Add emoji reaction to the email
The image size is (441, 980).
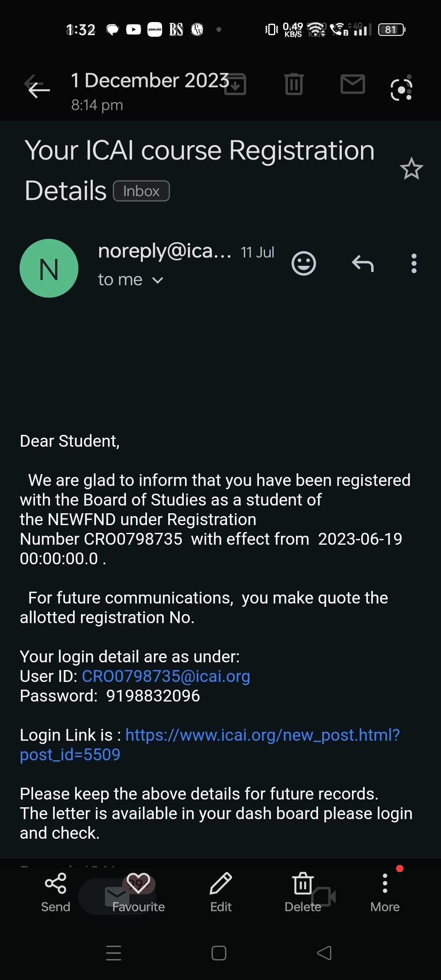click(x=304, y=263)
